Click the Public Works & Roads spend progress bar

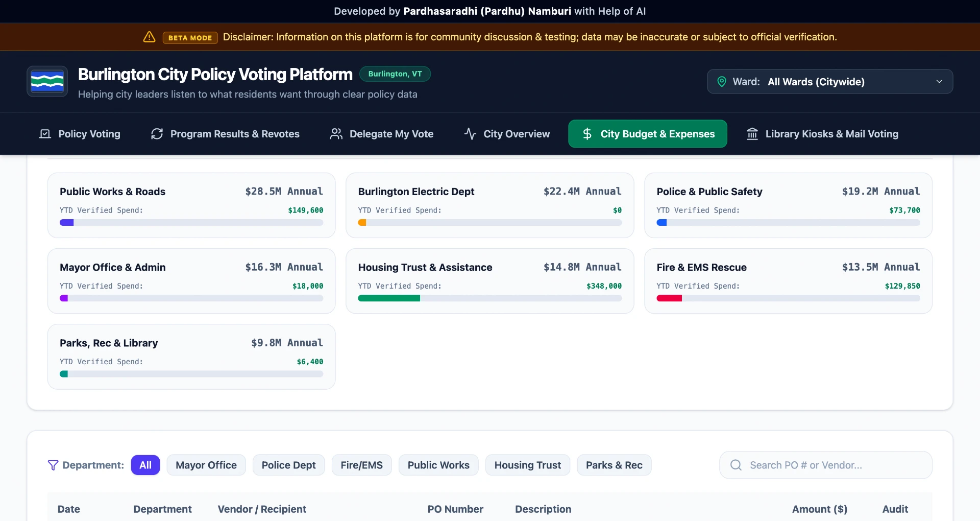pos(191,223)
